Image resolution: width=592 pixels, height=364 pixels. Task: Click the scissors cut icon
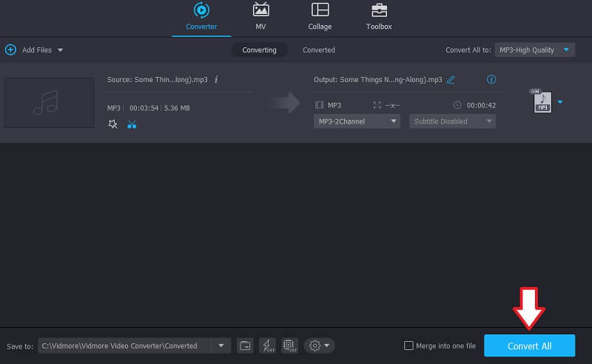point(132,124)
